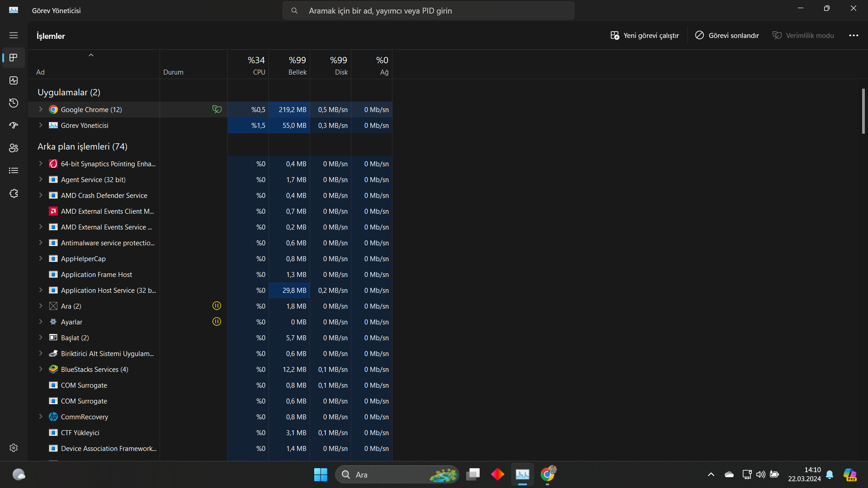
Task: Click the efficiency leaf icon on Chrome row
Action: pos(217,109)
